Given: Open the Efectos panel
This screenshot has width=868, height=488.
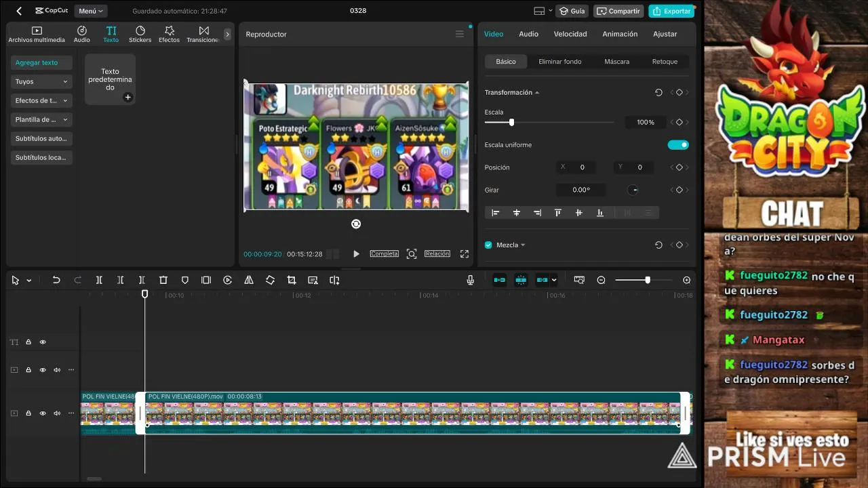Looking at the screenshot, I should [170, 35].
